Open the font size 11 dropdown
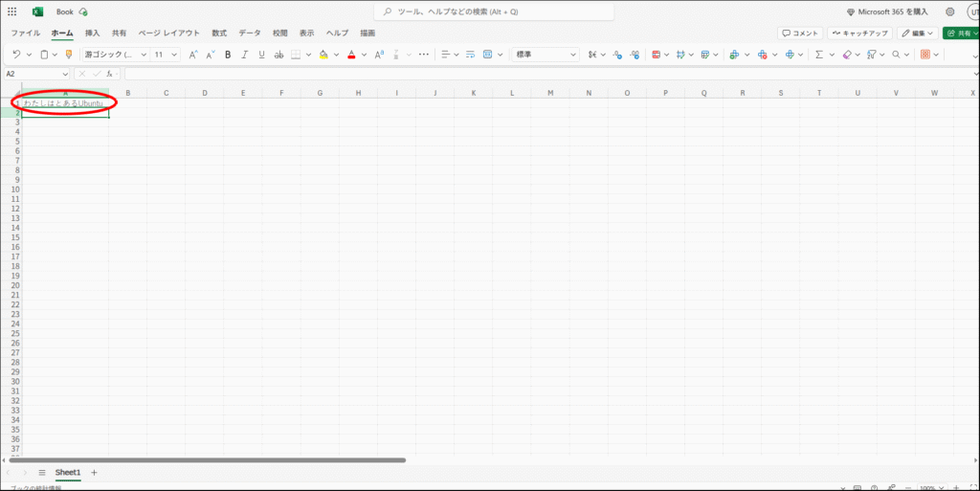Viewport: 980px width, 491px height. (166, 55)
